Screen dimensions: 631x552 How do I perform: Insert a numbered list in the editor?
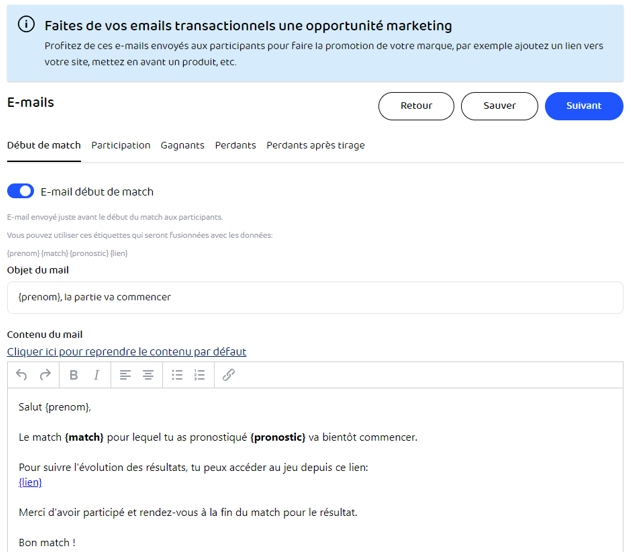tap(200, 375)
